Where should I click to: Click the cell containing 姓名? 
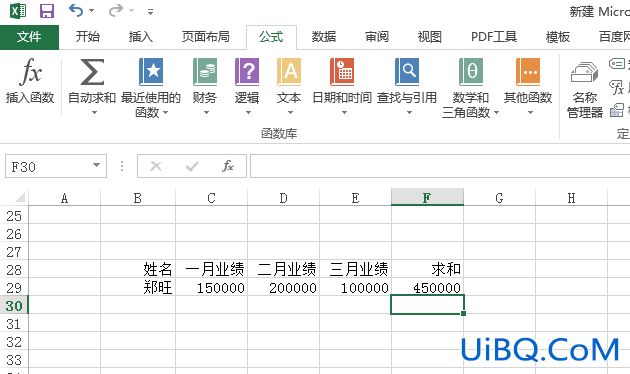tap(138, 269)
